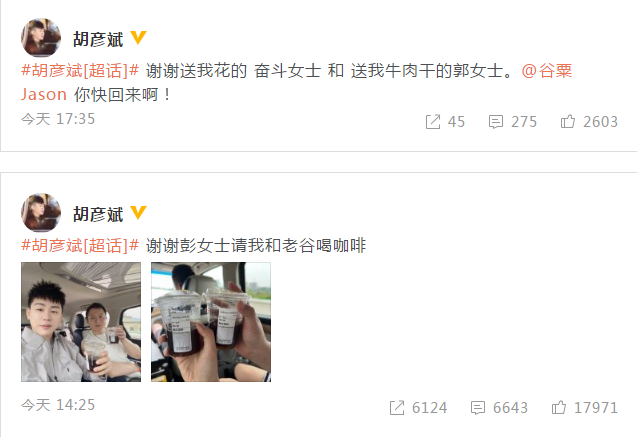Open the 胡彦斌 username in the first post

[98, 39]
